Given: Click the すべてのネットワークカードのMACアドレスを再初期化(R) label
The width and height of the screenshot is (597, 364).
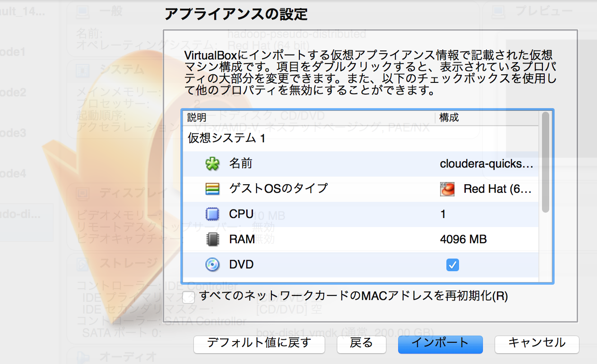Looking at the screenshot, I should [354, 296].
